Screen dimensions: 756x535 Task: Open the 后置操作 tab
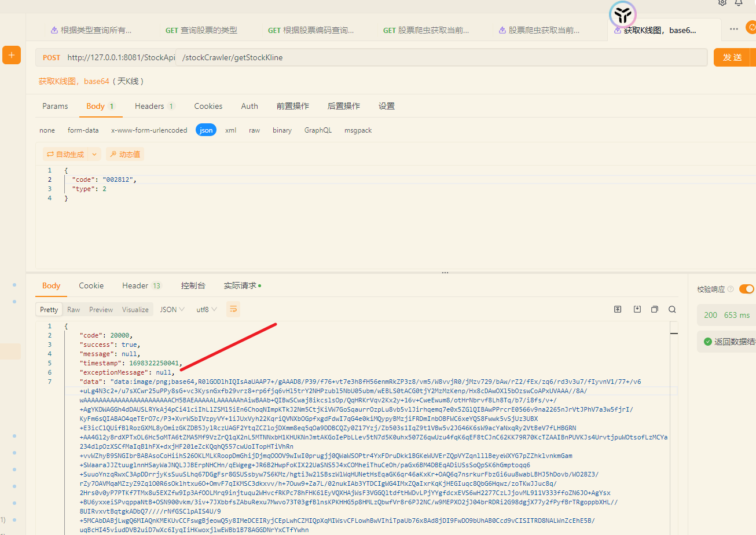[x=344, y=106]
